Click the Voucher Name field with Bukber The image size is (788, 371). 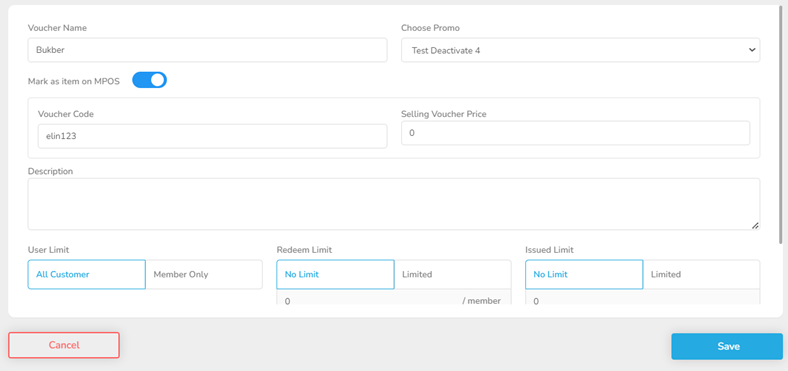tap(208, 50)
